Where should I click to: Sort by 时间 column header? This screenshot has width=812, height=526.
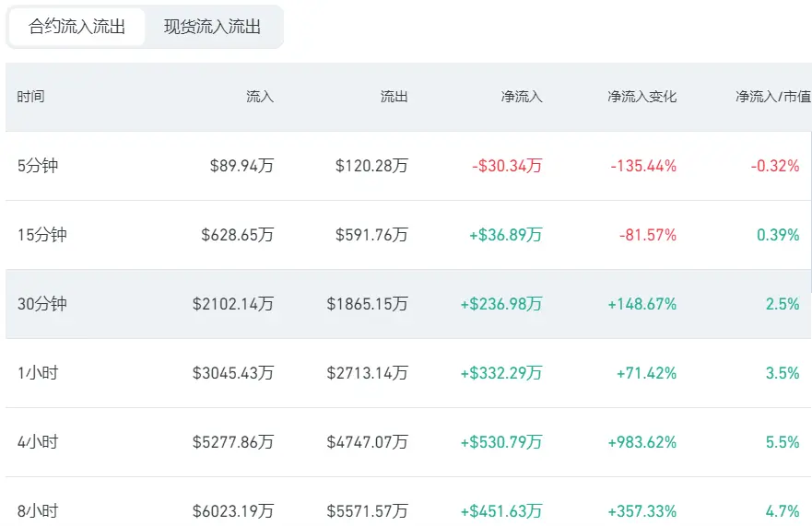point(30,97)
